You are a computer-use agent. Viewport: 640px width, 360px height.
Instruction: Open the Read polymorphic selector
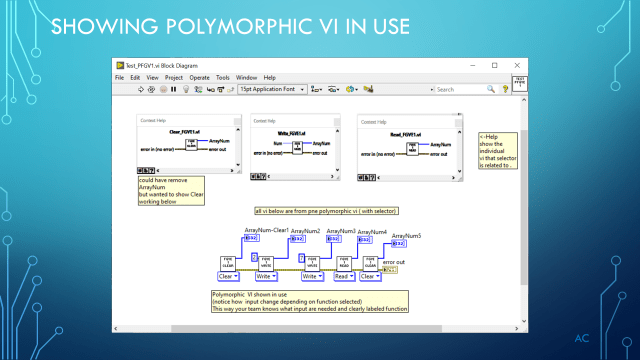344,277
